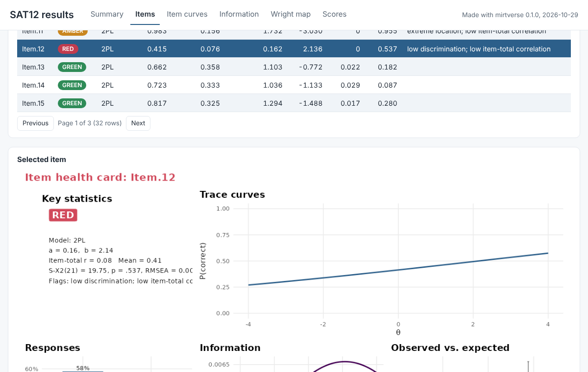Click the GREEN badge in the Item.14 row
Viewport: 588px width, 372px height.
(x=72, y=85)
